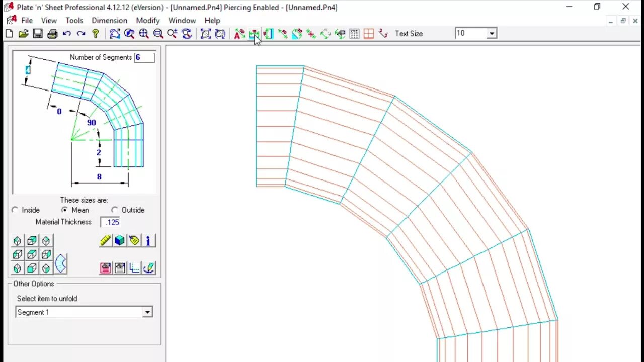Open the measuring ruler tool
This screenshot has width=644, height=362.
105,240
